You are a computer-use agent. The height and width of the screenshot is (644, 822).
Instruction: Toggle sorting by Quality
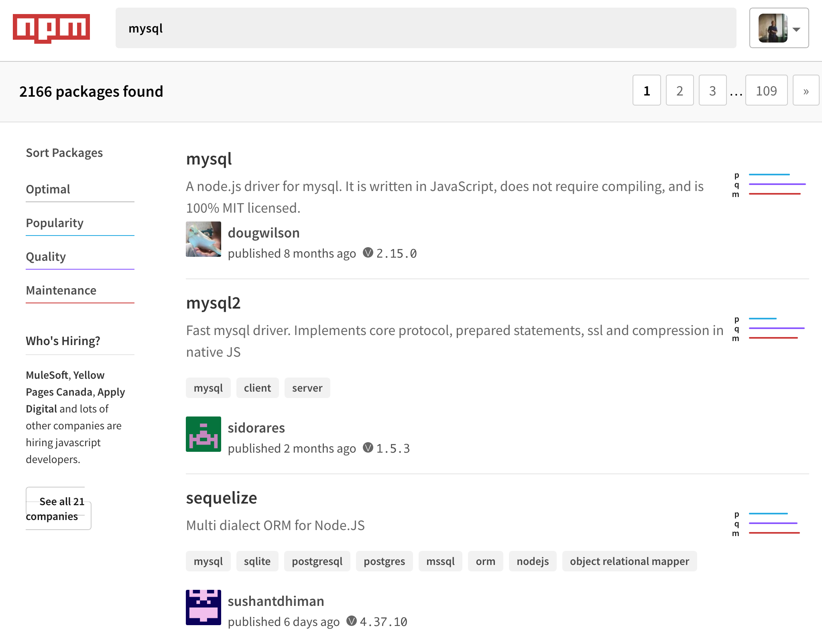click(x=45, y=256)
